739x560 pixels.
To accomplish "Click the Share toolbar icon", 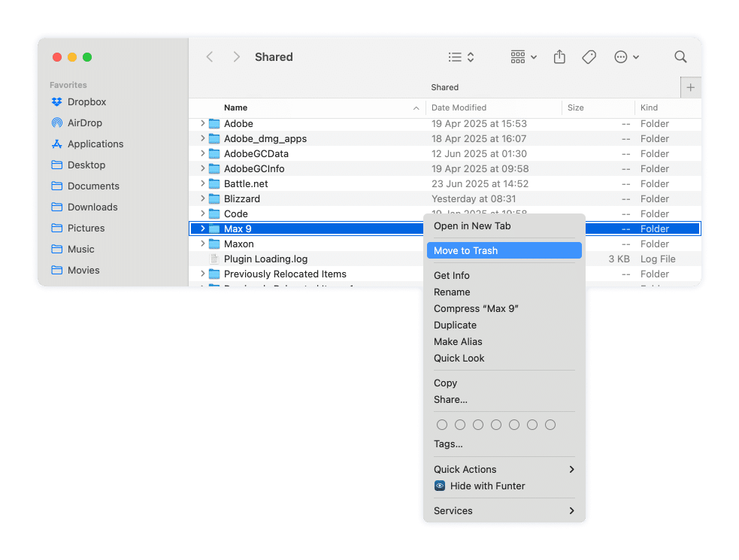I will (559, 57).
